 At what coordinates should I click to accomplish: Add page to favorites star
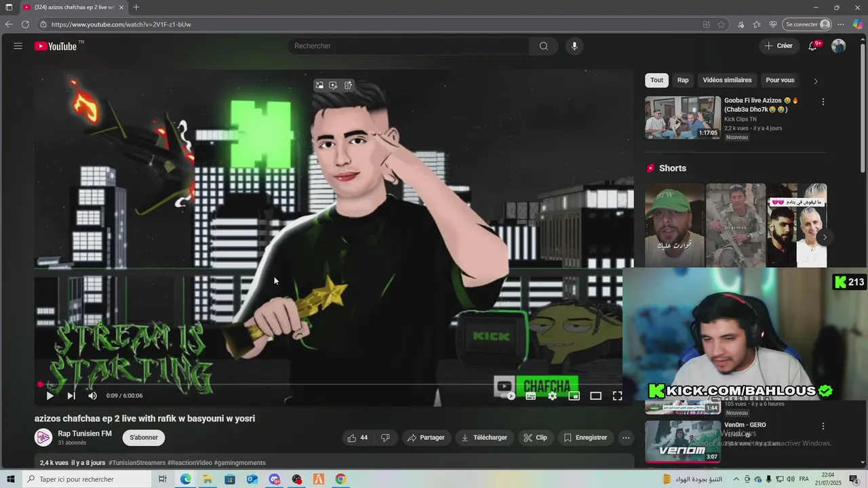[722, 24]
